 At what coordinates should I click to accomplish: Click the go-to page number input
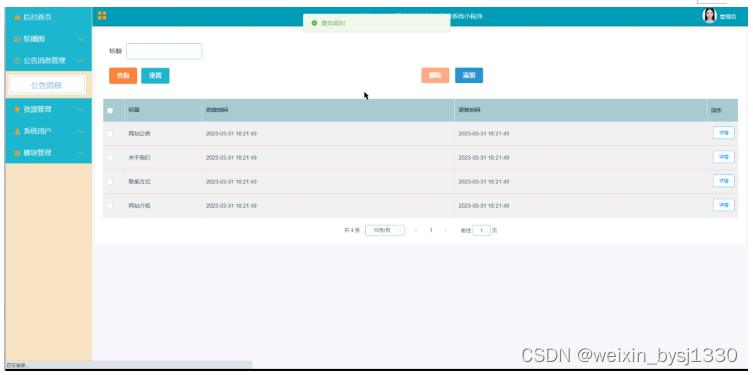click(x=482, y=230)
